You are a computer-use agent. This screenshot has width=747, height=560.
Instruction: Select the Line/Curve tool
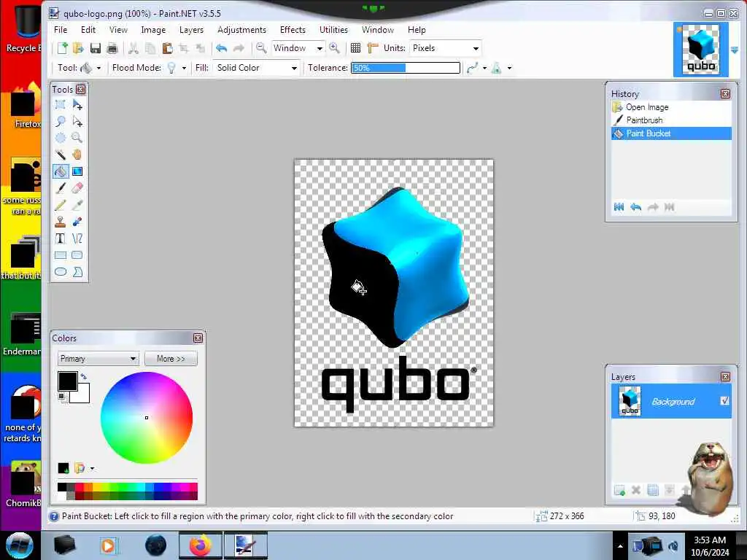coord(77,238)
